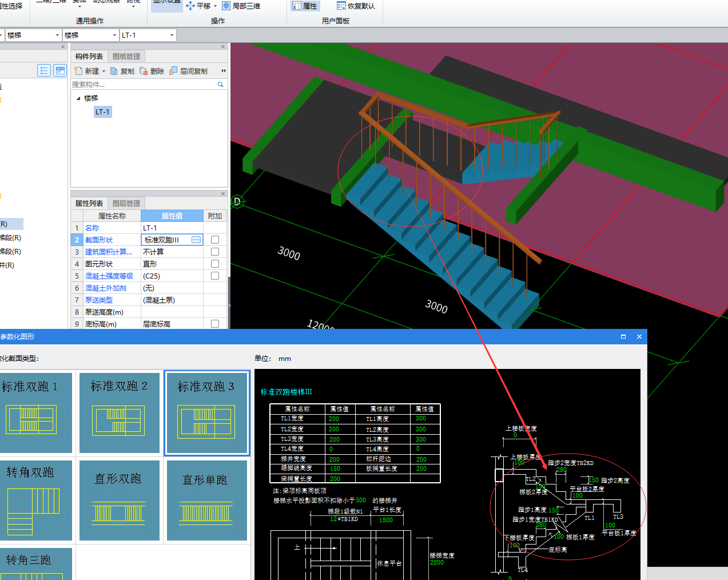
Task: Click the 泵送类型 property link
Action: coord(99,300)
